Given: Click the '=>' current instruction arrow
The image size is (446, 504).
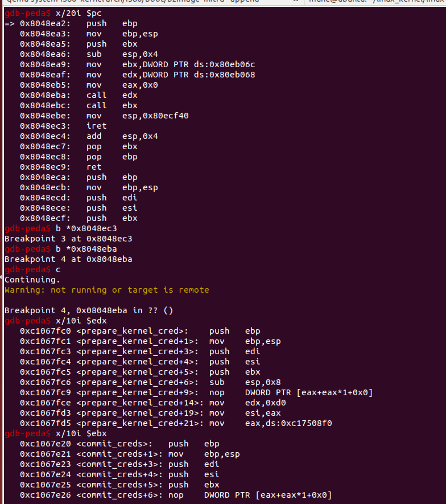Looking at the screenshot, I should pyautogui.click(x=9, y=23).
